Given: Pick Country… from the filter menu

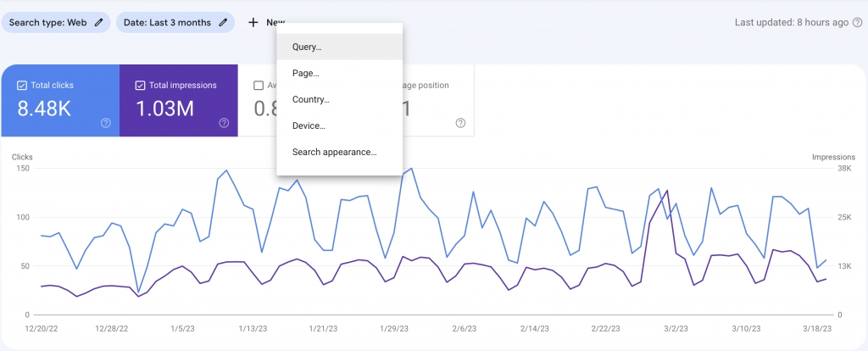Looking at the screenshot, I should tap(310, 100).
